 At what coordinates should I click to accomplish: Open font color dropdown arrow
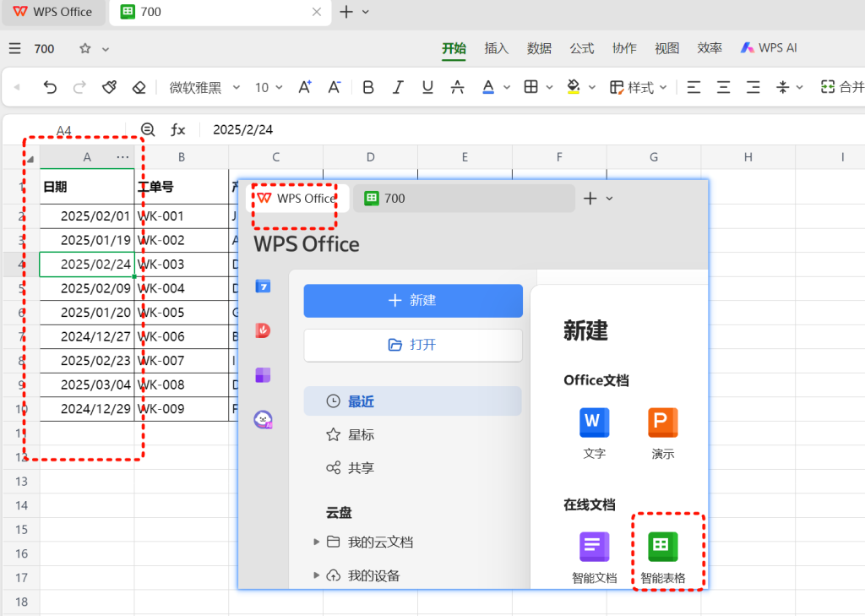point(507,87)
